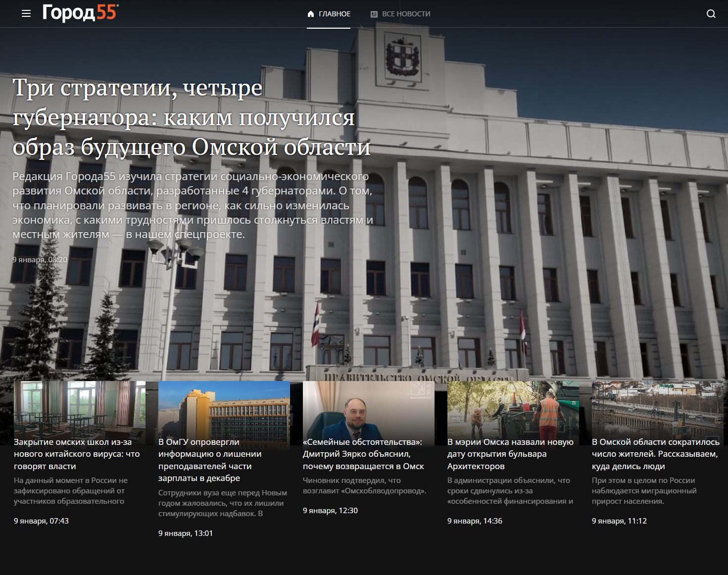
Task: Click summary При этом в целом по России
Action: pos(644,491)
